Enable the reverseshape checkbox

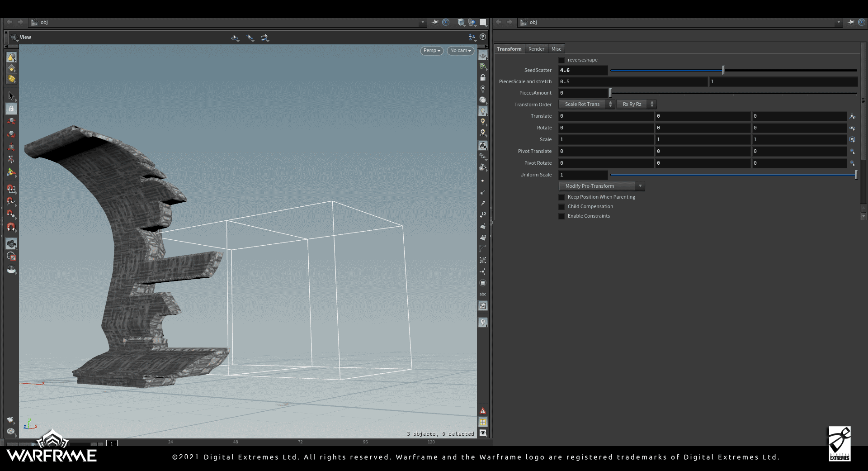562,60
